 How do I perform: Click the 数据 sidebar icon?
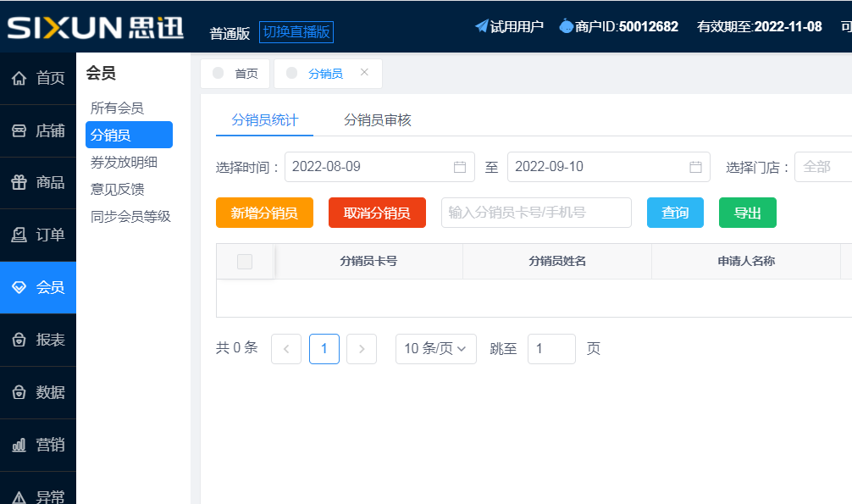click(37, 392)
